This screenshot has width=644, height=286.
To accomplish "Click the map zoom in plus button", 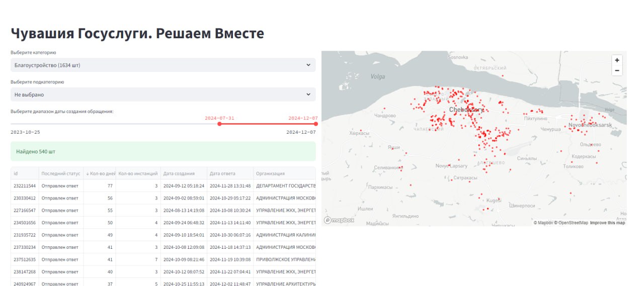I will [617, 60].
